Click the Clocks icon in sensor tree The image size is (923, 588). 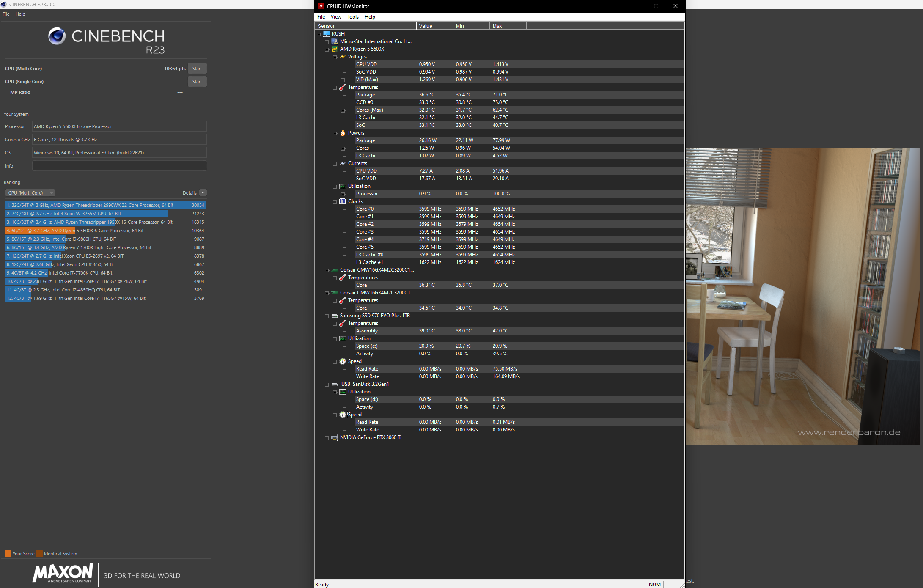click(x=343, y=201)
